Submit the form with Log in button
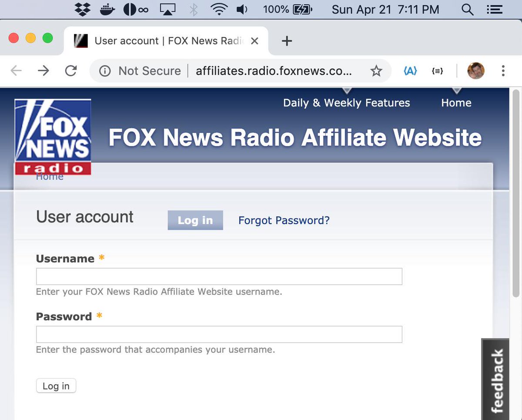The width and height of the screenshot is (522, 420). 56,386
